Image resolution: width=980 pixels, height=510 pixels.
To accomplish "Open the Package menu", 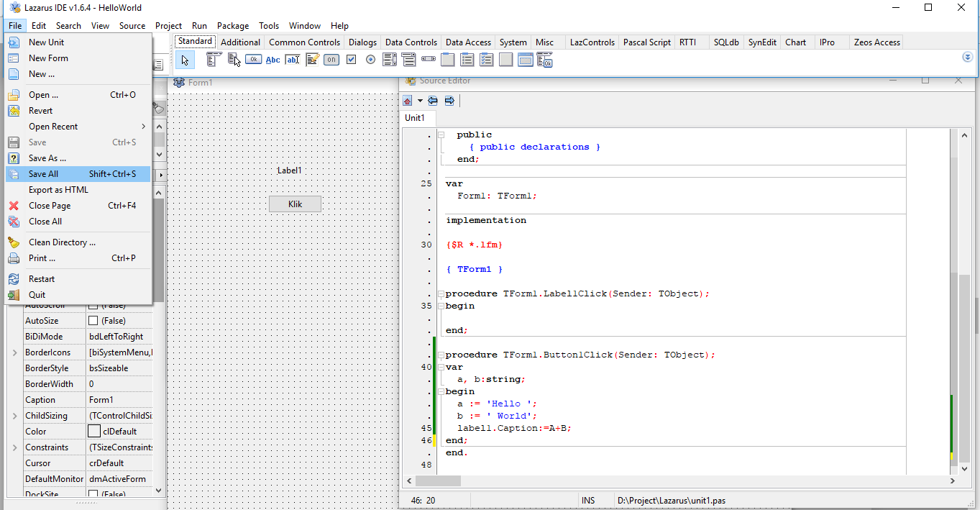I will 233,26.
